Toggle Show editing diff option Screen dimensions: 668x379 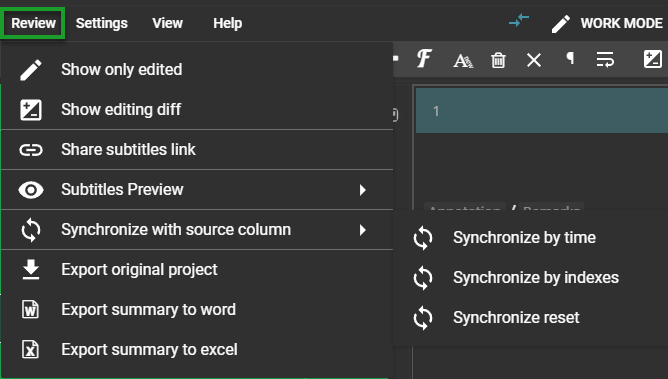pyautogui.click(x=197, y=109)
